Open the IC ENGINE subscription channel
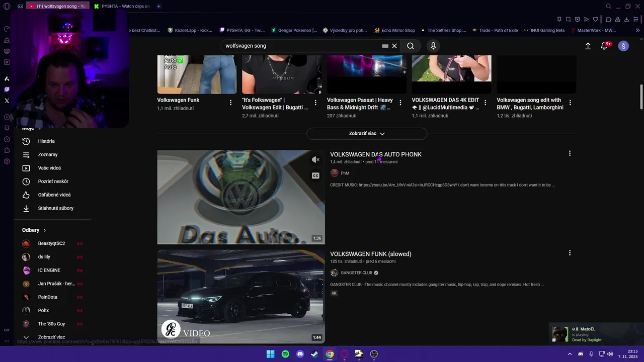 (49, 270)
